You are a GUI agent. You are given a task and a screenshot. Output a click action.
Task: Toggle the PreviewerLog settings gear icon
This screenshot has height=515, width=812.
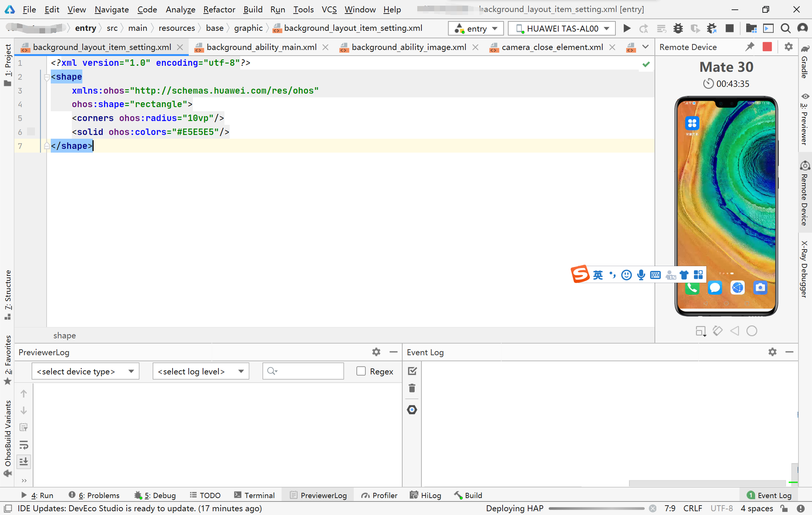(x=376, y=351)
